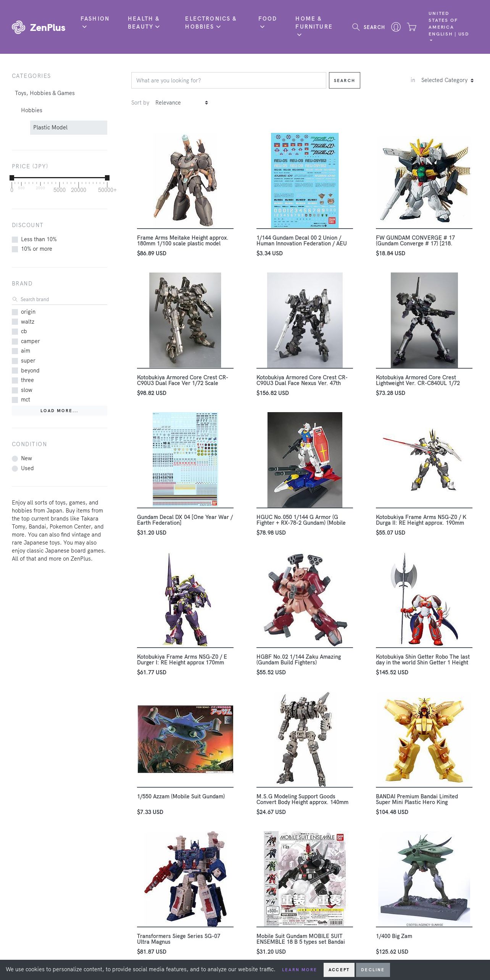Image resolution: width=490 pixels, height=980 pixels.
Task: Open the Transformers Ultra Magnus image
Action: point(185,879)
